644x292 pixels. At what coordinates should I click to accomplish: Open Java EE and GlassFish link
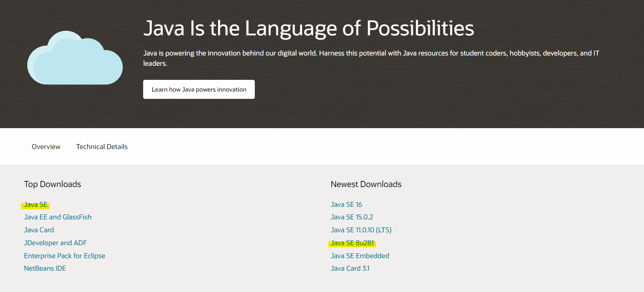58,217
